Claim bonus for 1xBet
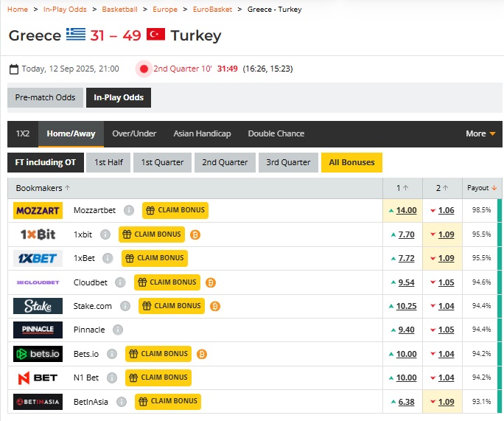The height and width of the screenshot is (421, 504). tap(155, 258)
